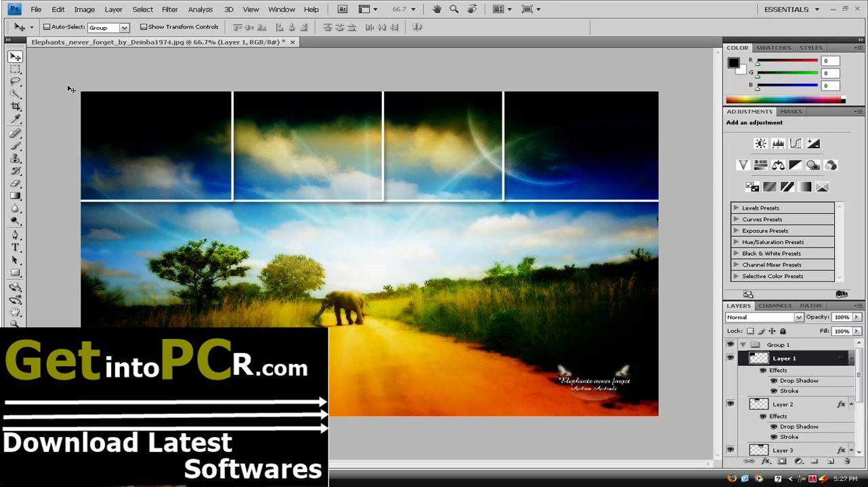Hide Group 1 visibility eye

tap(730, 344)
